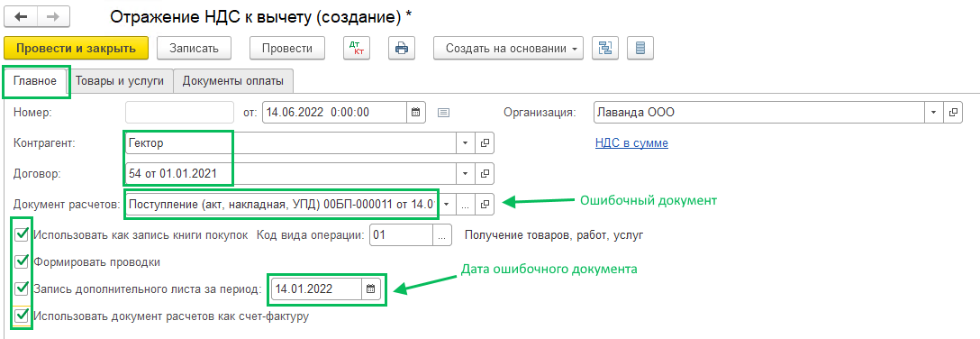
Task: Click the Провести button
Action: point(287,48)
